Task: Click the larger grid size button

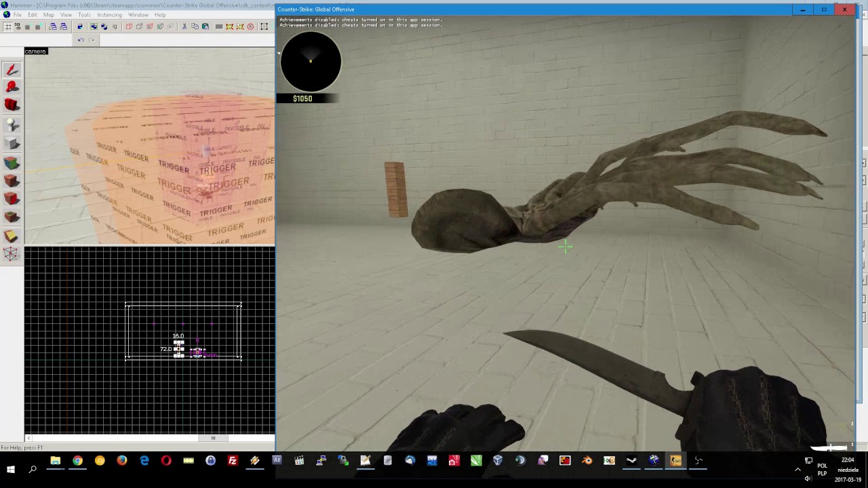Action: point(37,26)
